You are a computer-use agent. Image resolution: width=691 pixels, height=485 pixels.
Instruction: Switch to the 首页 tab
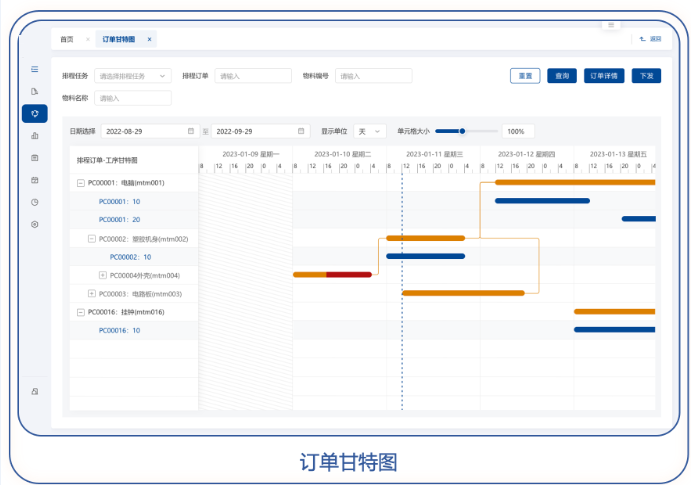pyautogui.click(x=67, y=39)
